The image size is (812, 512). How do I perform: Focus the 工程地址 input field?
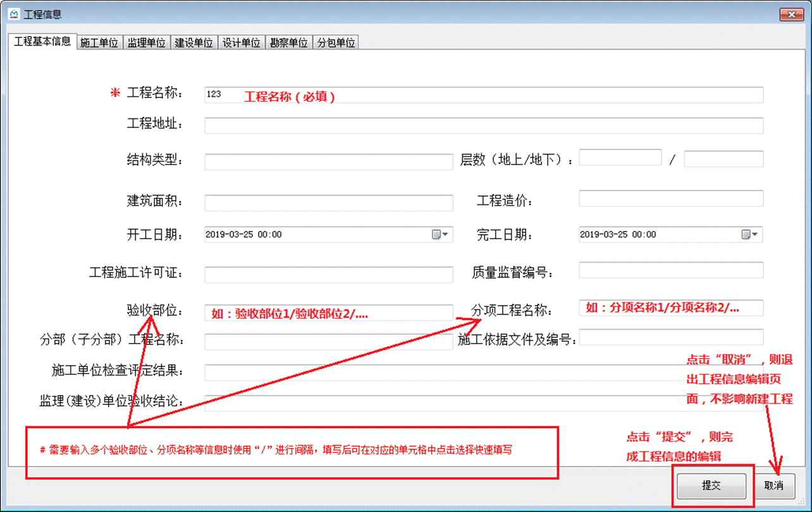pos(484,125)
